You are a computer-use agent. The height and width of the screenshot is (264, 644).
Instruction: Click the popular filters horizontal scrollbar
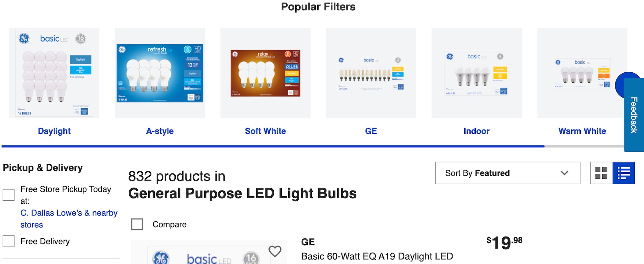(x=273, y=146)
